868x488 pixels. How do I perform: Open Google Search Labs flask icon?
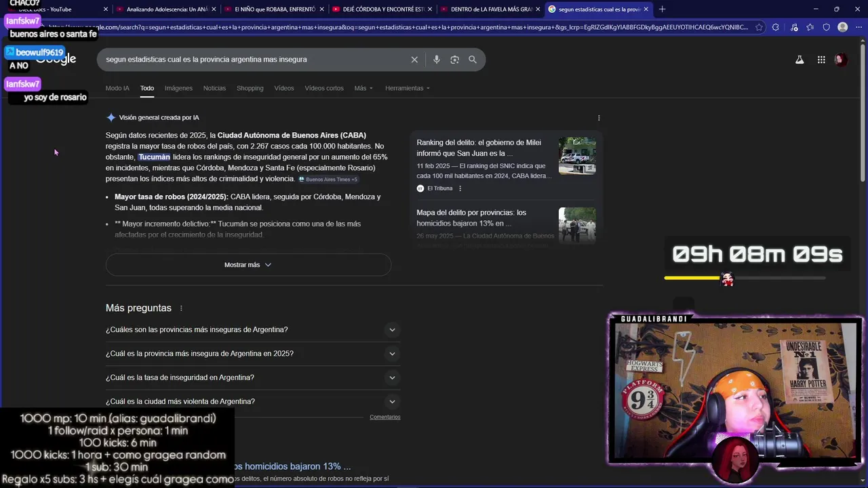pyautogui.click(x=800, y=60)
